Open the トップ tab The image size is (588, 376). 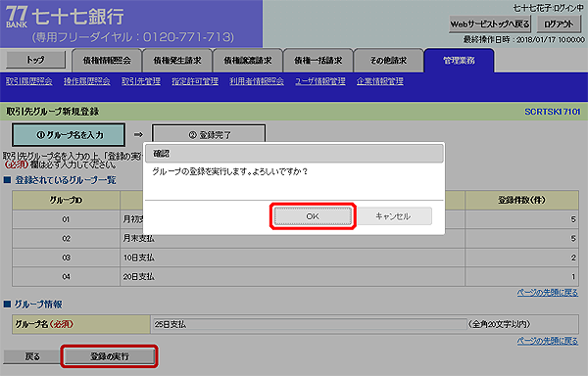click(35, 60)
